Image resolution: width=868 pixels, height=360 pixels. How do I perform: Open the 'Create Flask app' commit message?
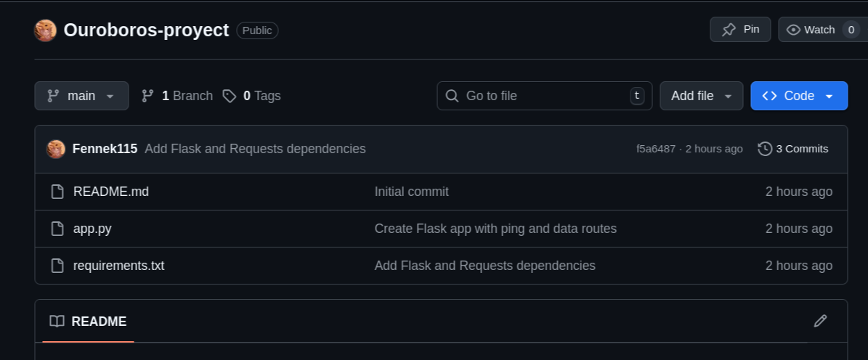495,229
